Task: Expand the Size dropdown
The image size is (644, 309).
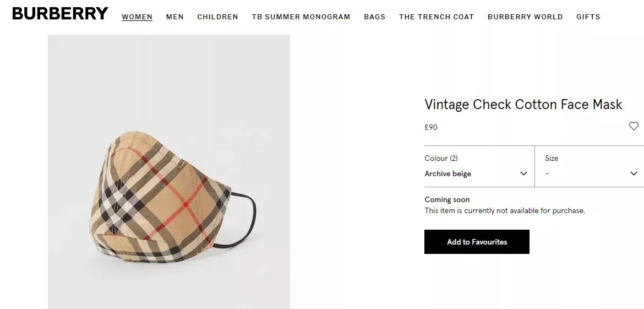Action: (x=589, y=166)
